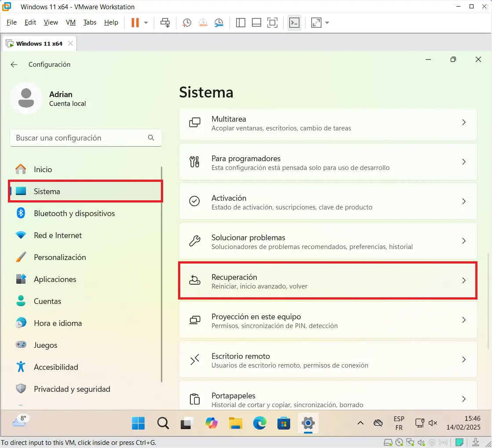This screenshot has width=492, height=448.
Task: Launch Copilot from the taskbar
Action: pyautogui.click(x=211, y=423)
